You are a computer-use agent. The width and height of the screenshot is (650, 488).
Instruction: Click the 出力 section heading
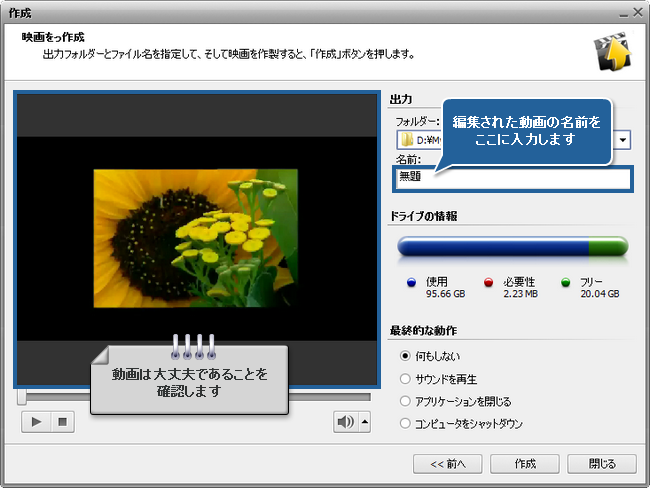click(x=401, y=100)
